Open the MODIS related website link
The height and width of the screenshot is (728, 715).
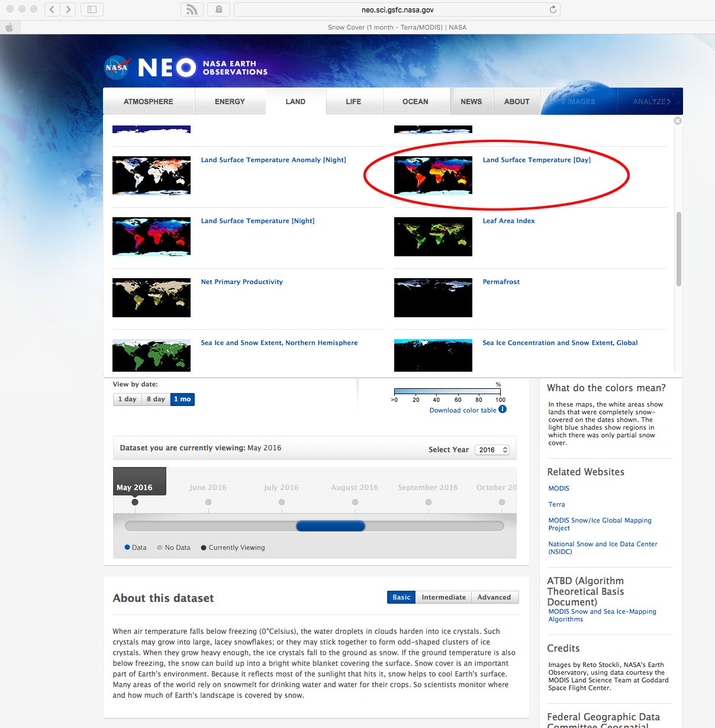pos(559,488)
